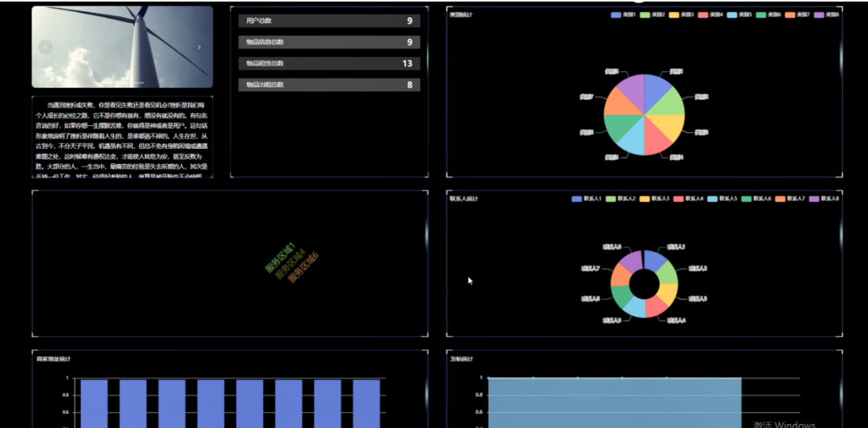Toggle 类别4 legend entry
The height and width of the screenshot is (428, 868).
[x=710, y=14]
